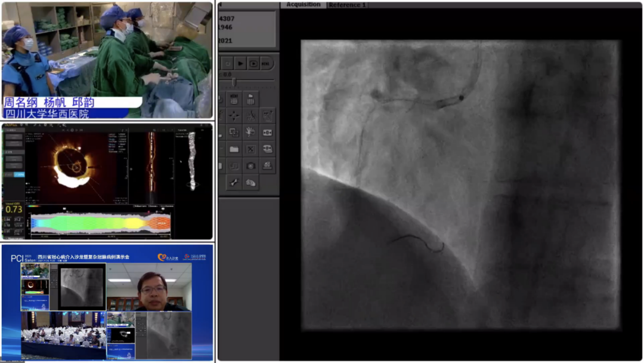This screenshot has height=363, width=644.
Task: Click the blue highlighted button in OCT sidebar
Action: point(20,174)
